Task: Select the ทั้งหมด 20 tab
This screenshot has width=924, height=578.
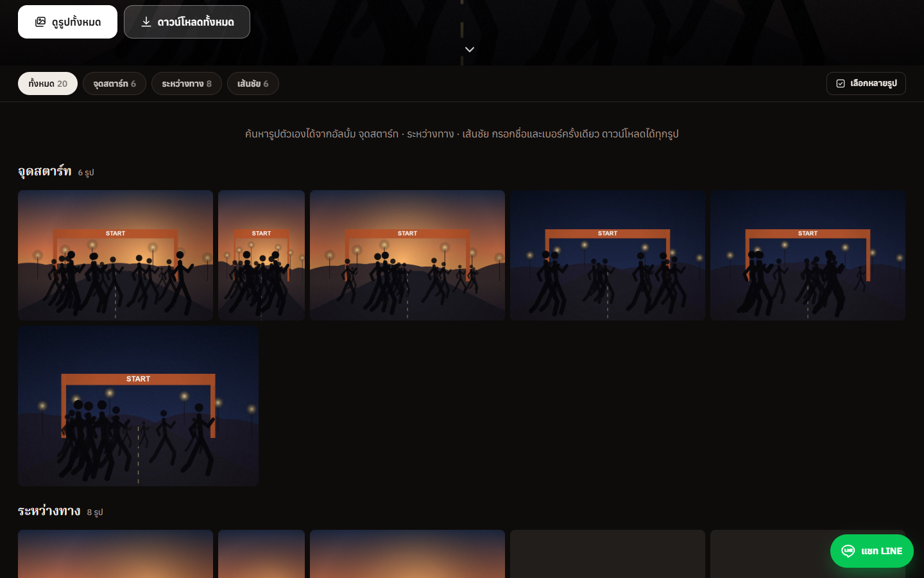Action: (x=47, y=83)
